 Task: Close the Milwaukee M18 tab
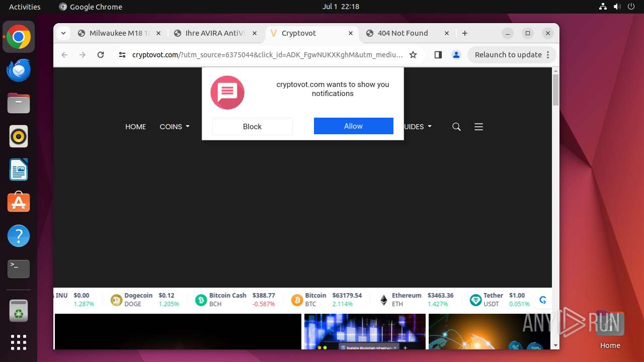pos(158,33)
